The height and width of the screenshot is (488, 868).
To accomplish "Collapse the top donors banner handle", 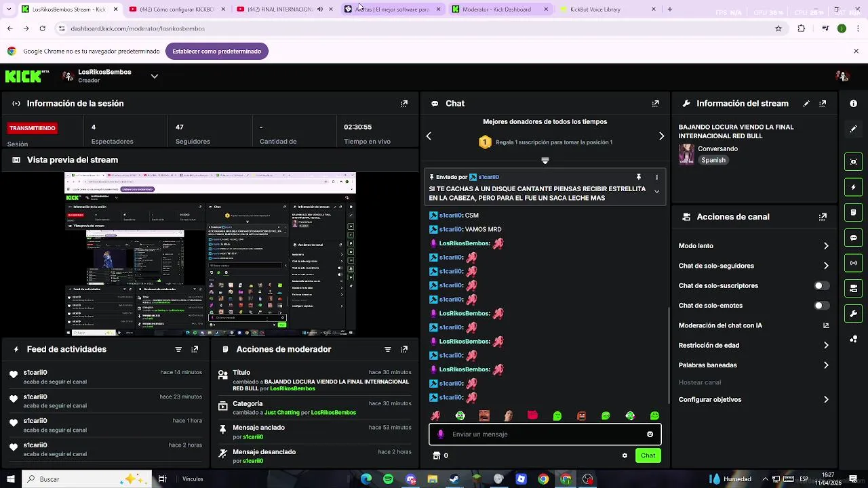I will click(545, 161).
